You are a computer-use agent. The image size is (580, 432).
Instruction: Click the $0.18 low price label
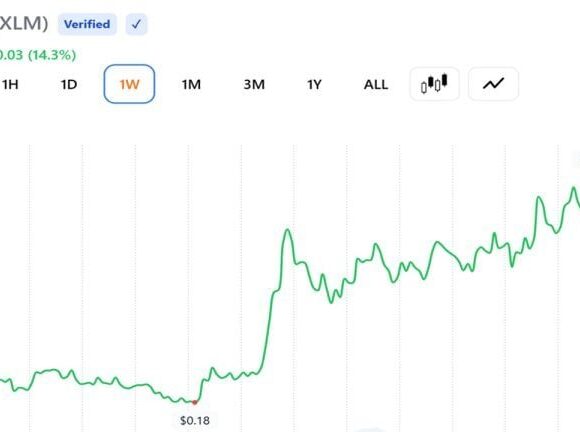195,421
